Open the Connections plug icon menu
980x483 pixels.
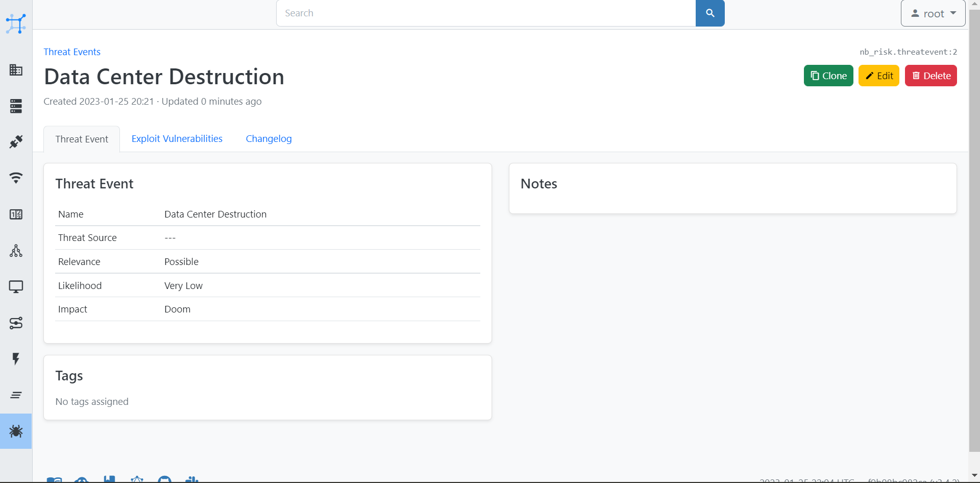pyautogui.click(x=16, y=141)
